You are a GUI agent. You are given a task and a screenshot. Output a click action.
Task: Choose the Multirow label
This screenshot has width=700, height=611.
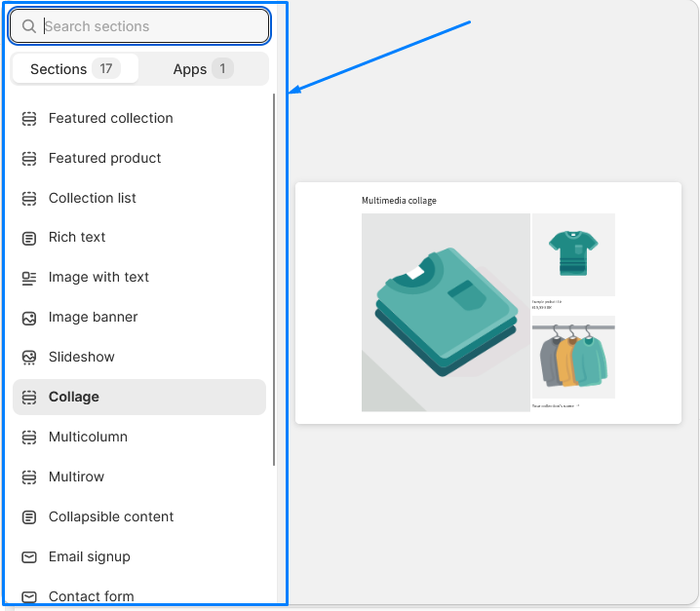click(x=76, y=477)
